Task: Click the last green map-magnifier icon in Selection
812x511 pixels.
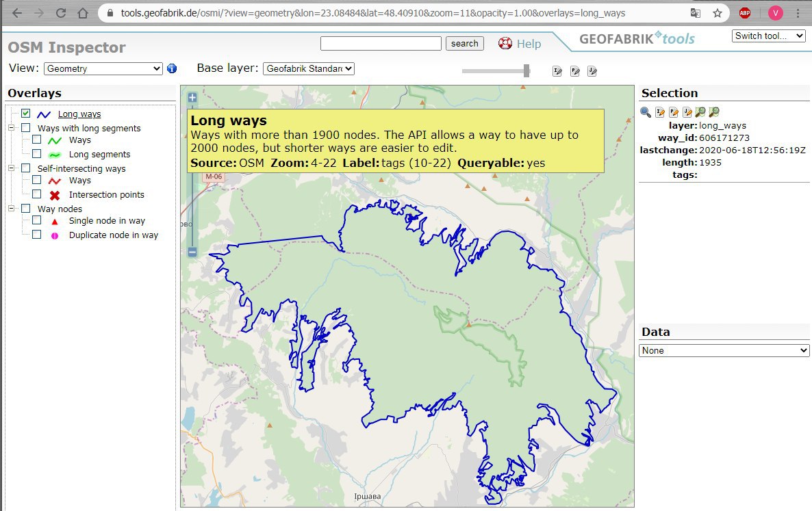Action: click(713, 112)
